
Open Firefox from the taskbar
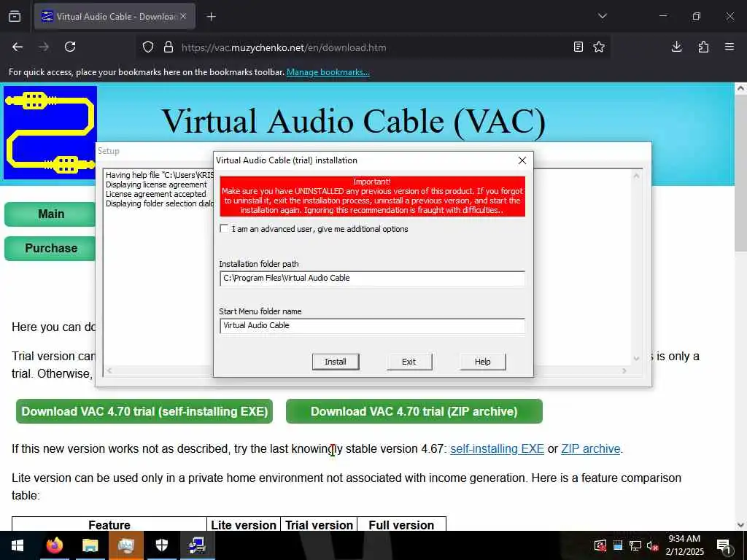54,545
